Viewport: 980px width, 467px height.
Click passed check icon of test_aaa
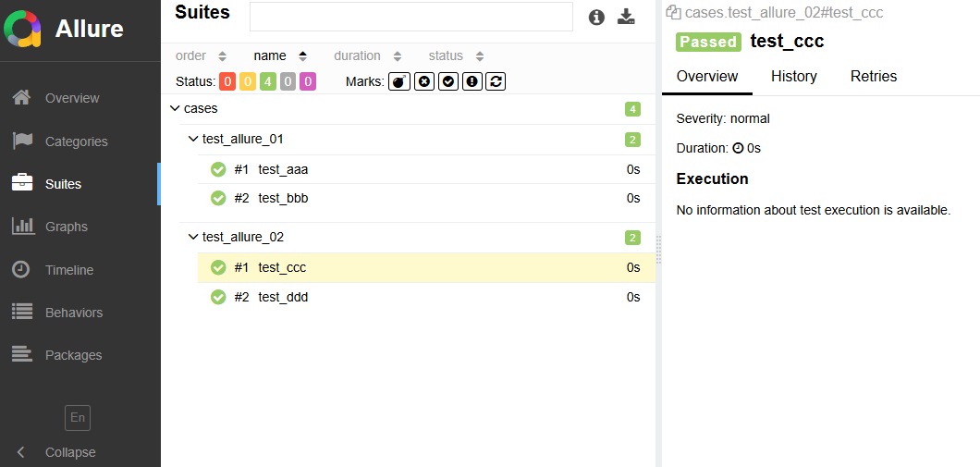[x=218, y=169]
